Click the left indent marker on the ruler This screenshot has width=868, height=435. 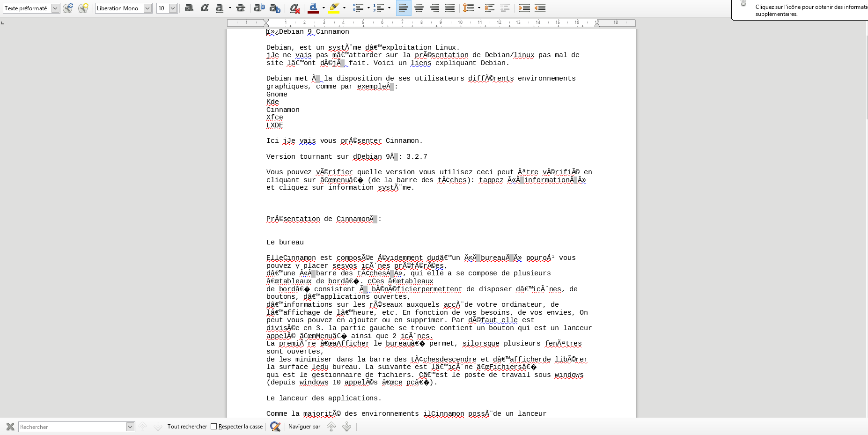click(x=266, y=22)
